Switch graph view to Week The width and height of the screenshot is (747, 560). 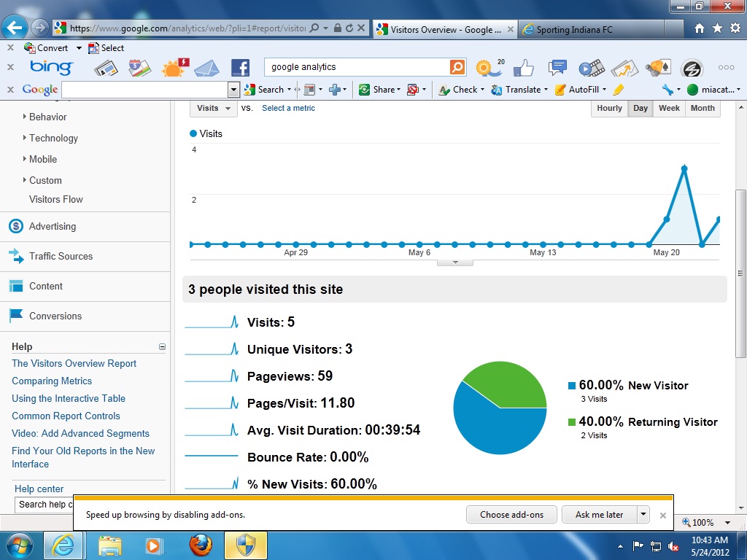point(669,108)
